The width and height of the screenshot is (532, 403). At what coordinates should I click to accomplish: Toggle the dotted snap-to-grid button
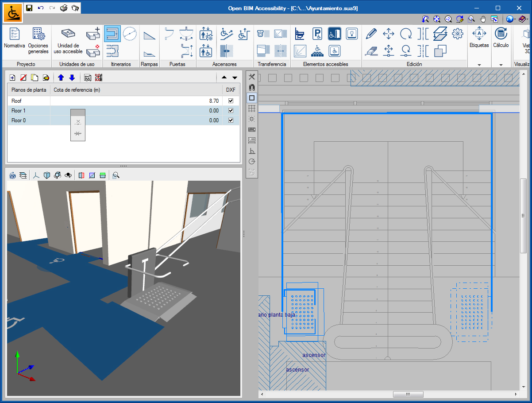click(252, 119)
